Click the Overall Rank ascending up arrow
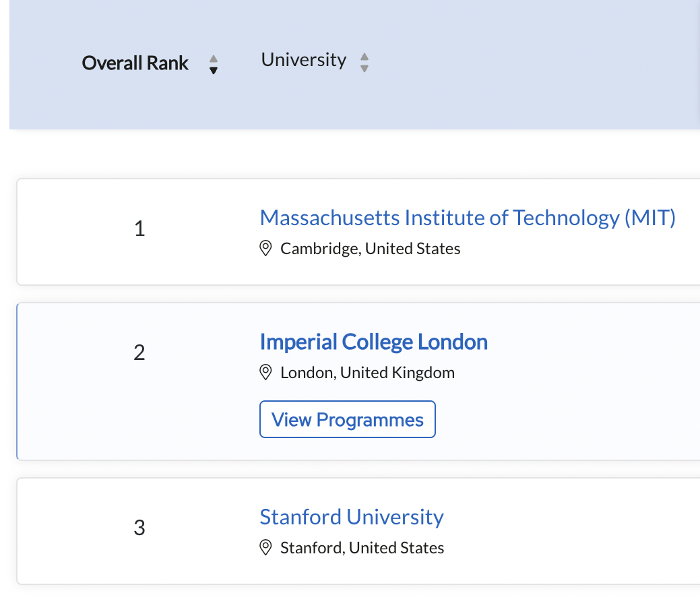The image size is (700, 612). (x=214, y=59)
